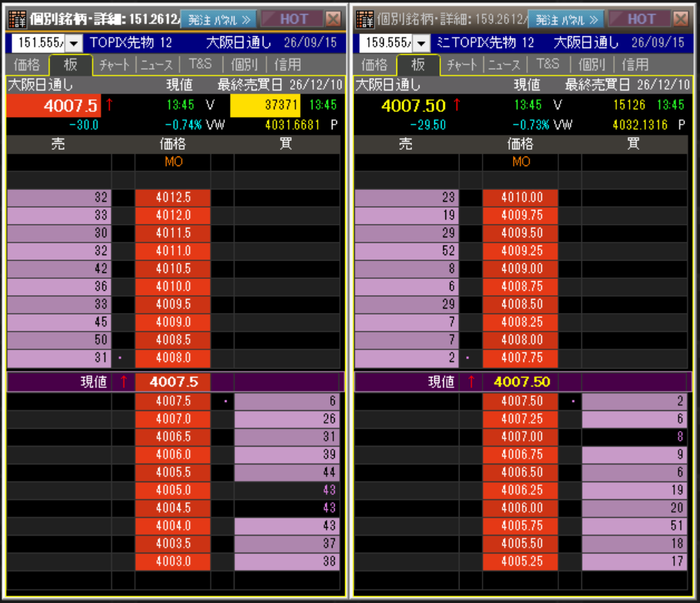Viewport: 700px width, 603px height.
Task: Expand the 159.555 symbol code dropdown
Action: 422,43
